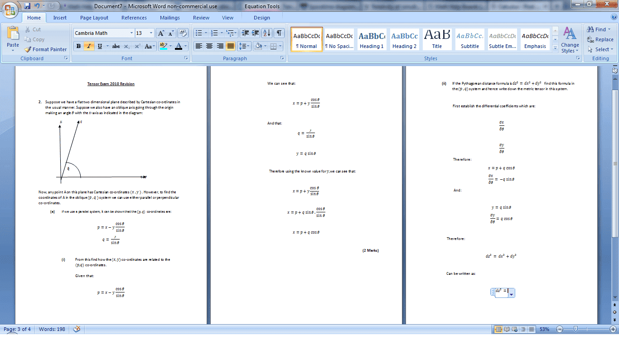The width and height of the screenshot is (619, 364).
Task: Open the Cambria Math font name dropdown
Action: (131, 33)
